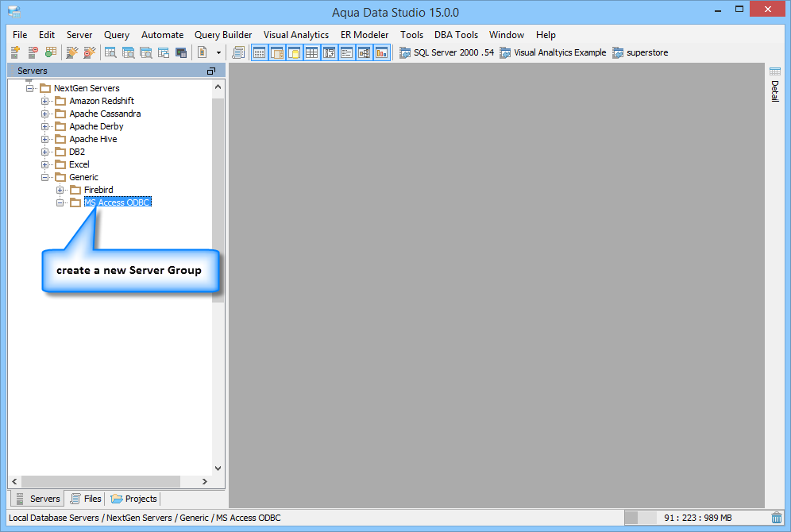Toggle the highlighted bar chart window toolbar button
Viewport: 791px width, 532px height.
[x=382, y=52]
